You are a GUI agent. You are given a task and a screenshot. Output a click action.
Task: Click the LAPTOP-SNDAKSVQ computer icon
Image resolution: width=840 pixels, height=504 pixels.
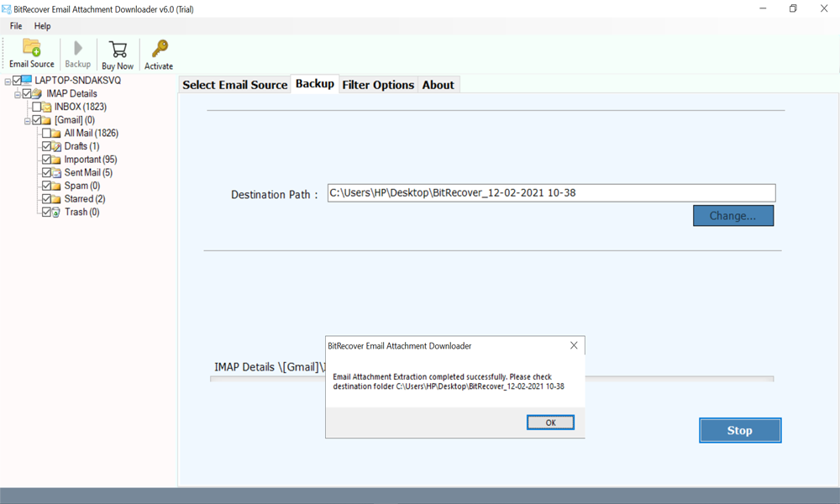click(27, 81)
